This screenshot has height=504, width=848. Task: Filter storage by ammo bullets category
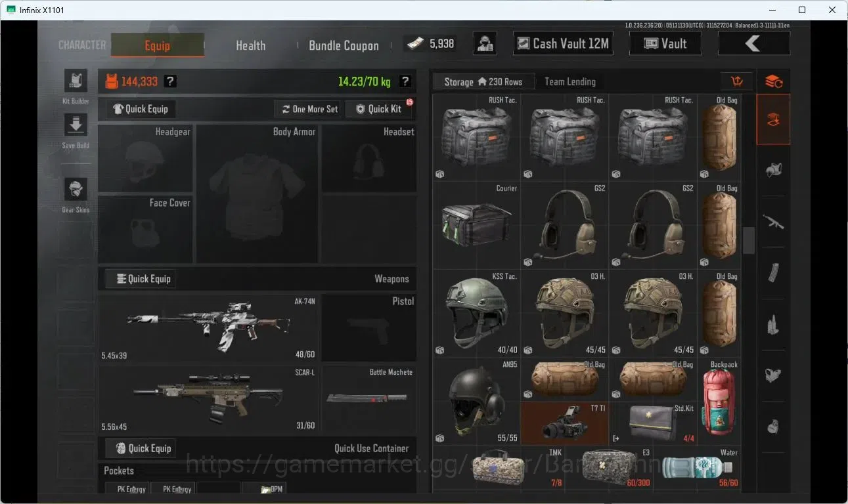[x=773, y=324]
